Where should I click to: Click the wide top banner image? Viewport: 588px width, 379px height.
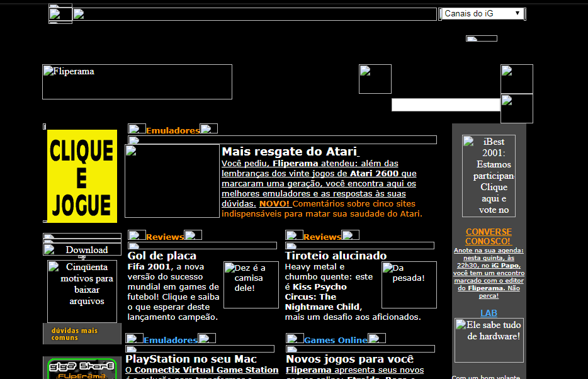click(x=254, y=14)
